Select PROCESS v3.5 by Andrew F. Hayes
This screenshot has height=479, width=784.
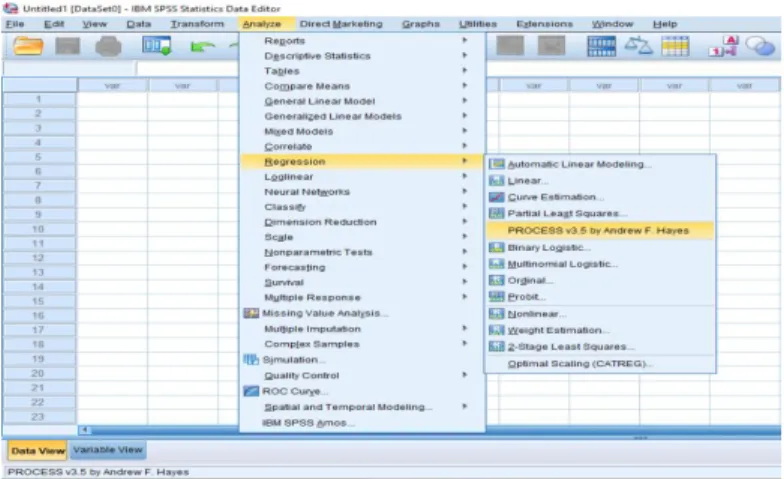point(600,230)
